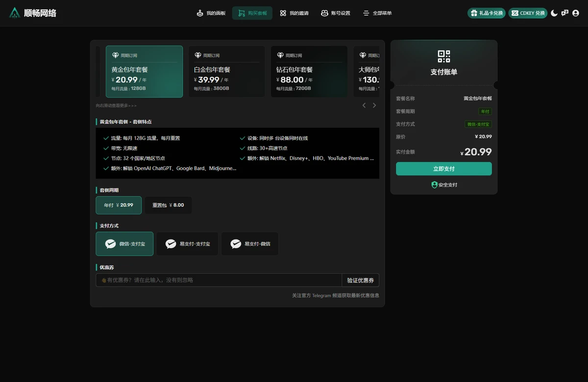Screen dimensions: 588x382
Task: Click the ticket icon in CDKEY 兑换
Action: (x=514, y=13)
